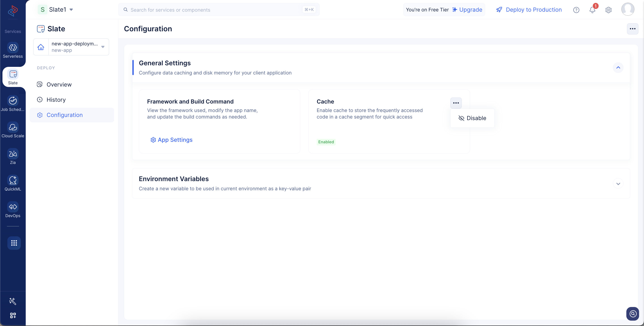
Task: Open the DevOps service
Action: pos(13,210)
